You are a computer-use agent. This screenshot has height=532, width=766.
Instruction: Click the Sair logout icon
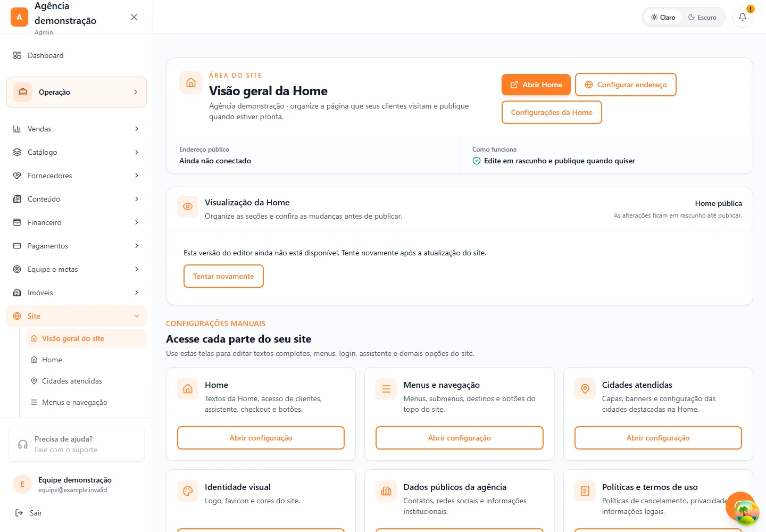19,513
